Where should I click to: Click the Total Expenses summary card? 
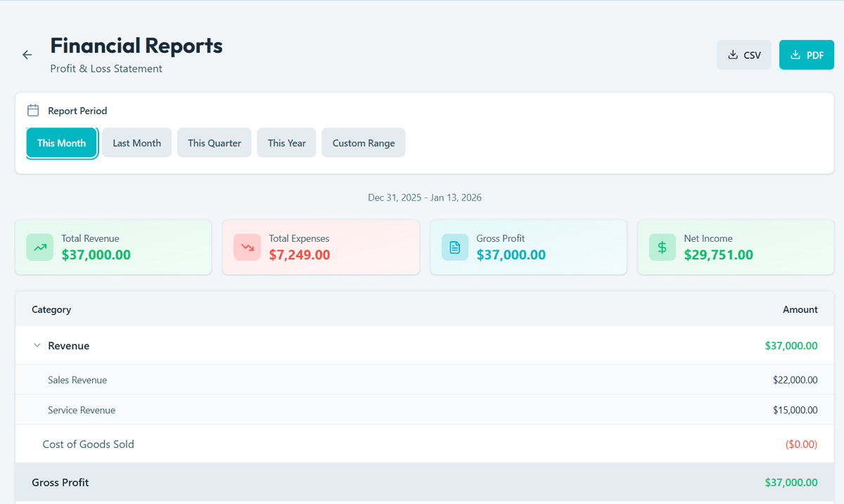321,247
